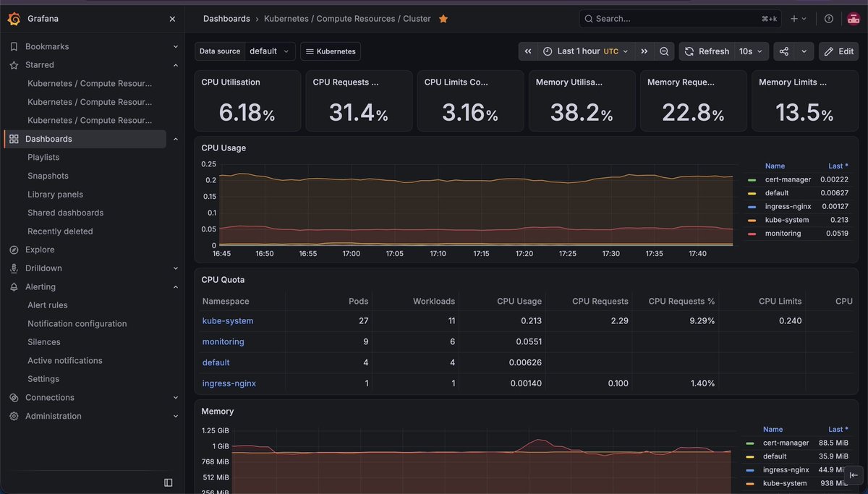This screenshot has height=494, width=868.
Task: Unstar the dashboard via the star icon
Action: [x=443, y=19]
